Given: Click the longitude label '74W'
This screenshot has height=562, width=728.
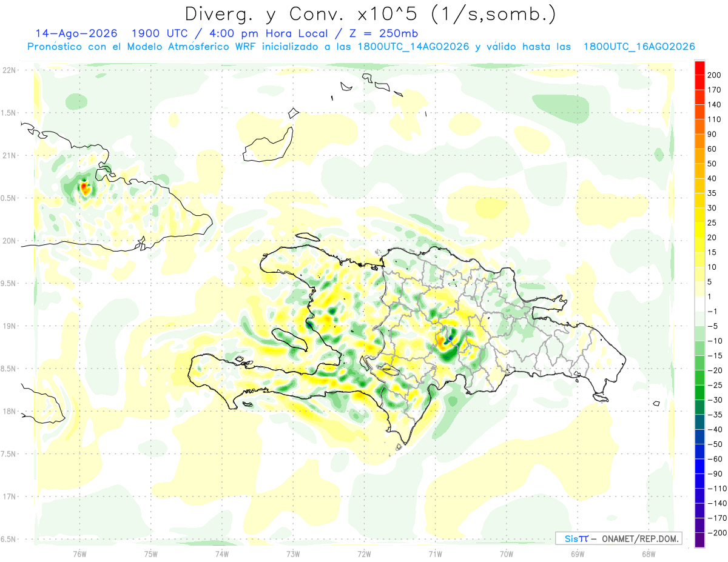Looking at the screenshot, I should [222, 554].
